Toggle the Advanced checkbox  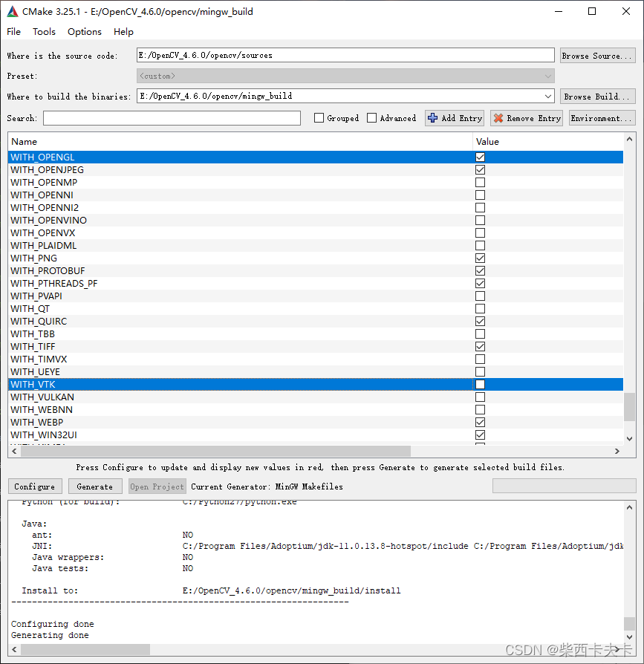(x=371, y=118)
